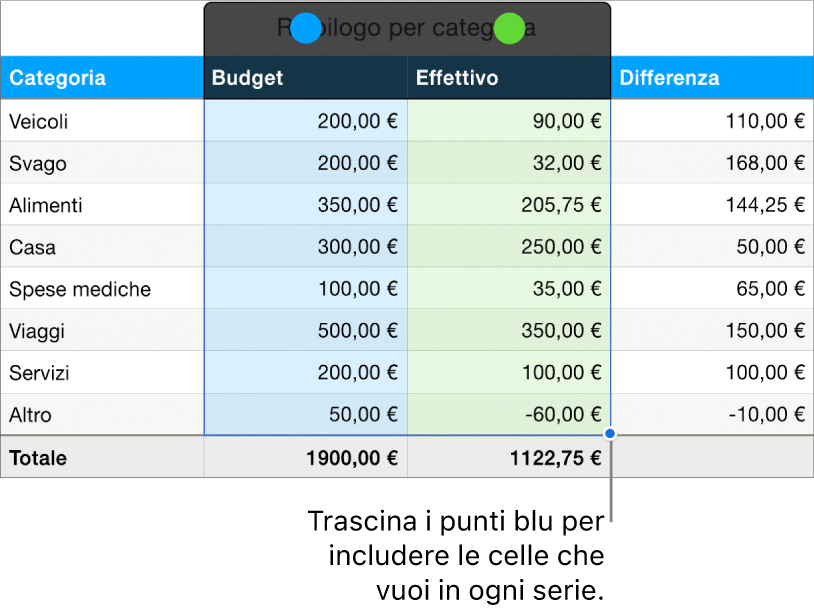The image size is (814, 612).
Task: Click the Casa category cell
Action: tap(101, 248)
